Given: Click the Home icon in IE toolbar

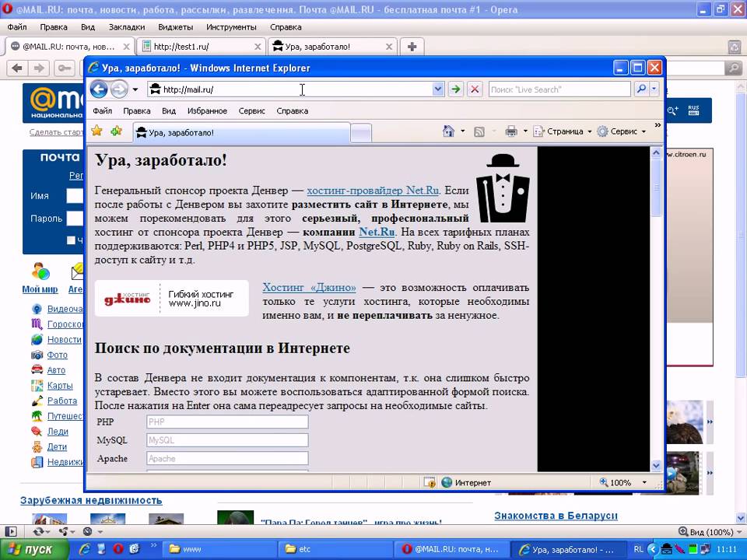Looking at the screenshot, I should [448, 131].
